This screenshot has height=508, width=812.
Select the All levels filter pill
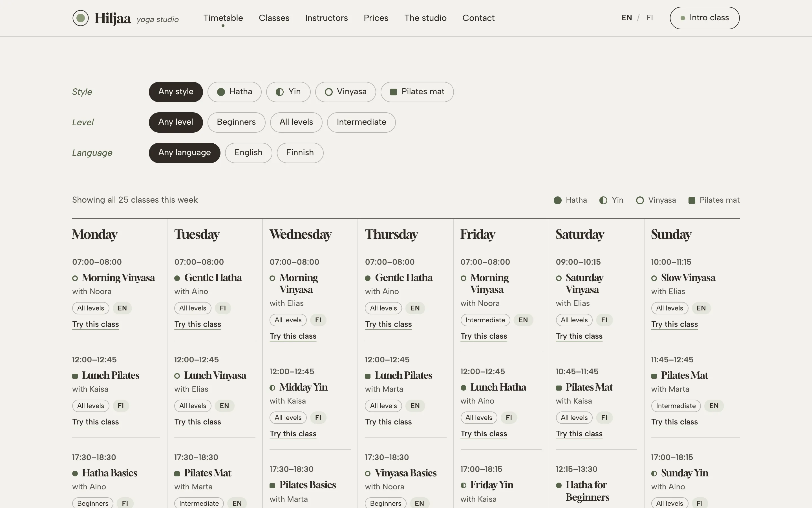pos(296,122)
